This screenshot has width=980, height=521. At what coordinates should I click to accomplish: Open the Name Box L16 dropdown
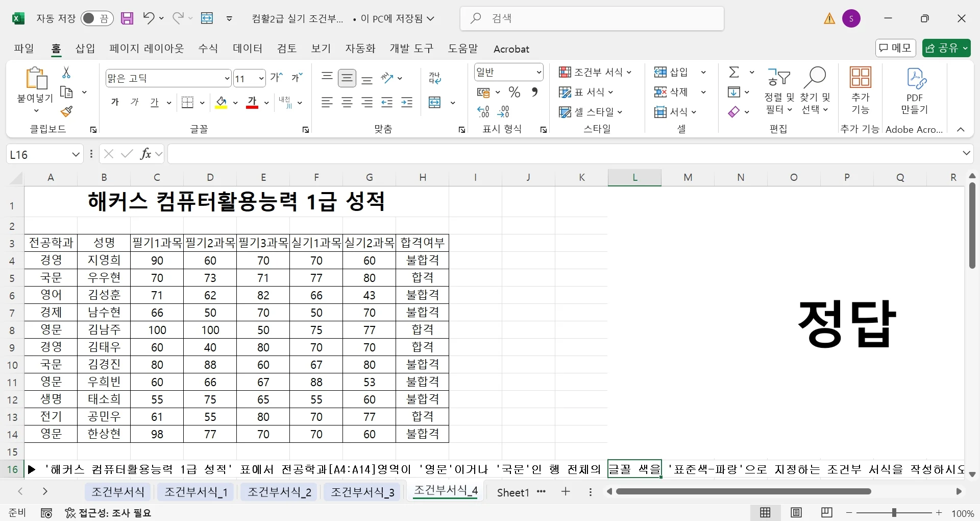coord(76,154)
